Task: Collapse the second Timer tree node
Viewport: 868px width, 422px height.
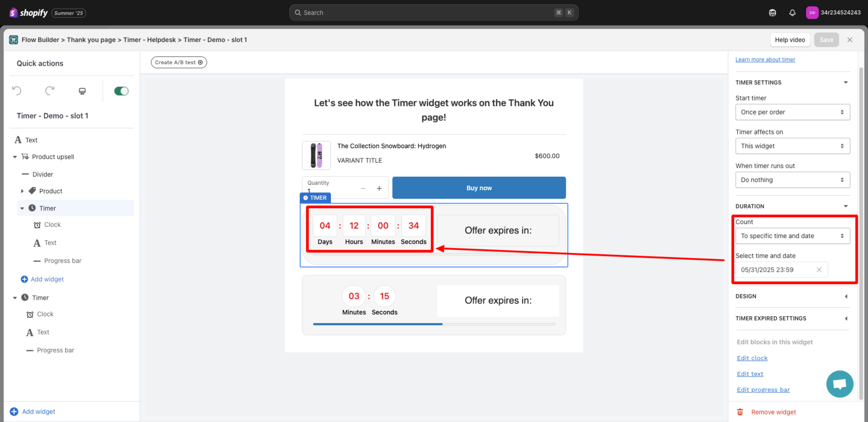Action: coord(15,298)
